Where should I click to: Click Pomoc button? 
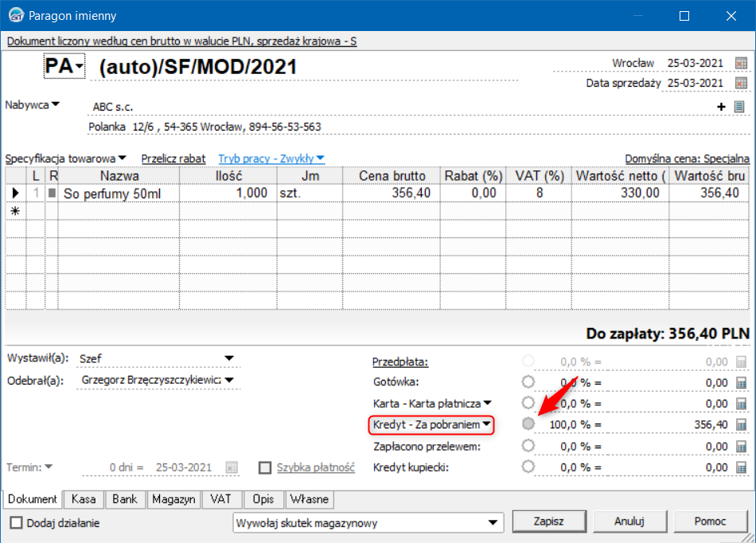point(710,522)
